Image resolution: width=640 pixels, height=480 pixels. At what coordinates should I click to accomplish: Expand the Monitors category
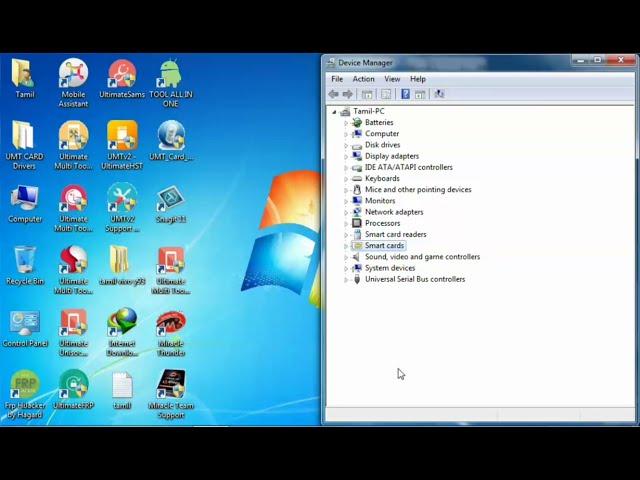click(346, 201)
